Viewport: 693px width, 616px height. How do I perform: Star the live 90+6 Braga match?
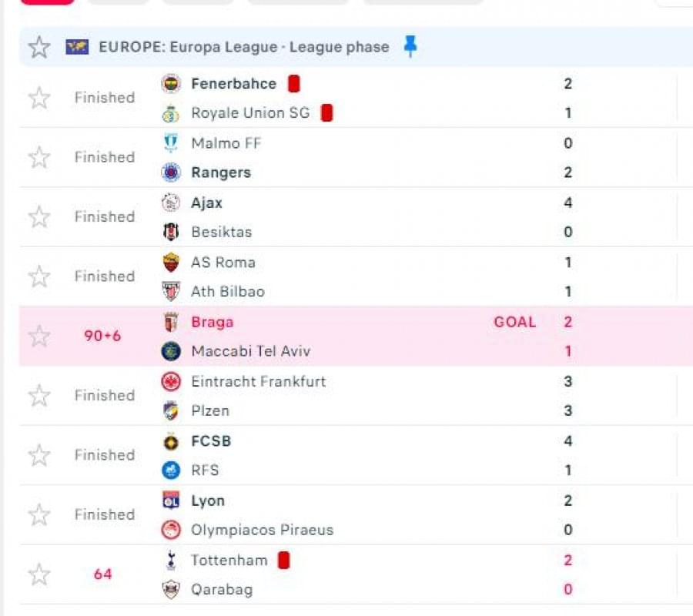click(x=39, y=336)
